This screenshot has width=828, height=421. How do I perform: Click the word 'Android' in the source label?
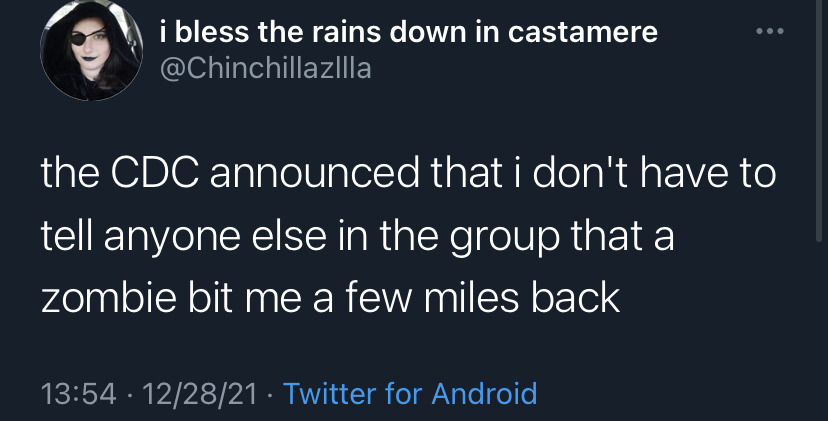click(484, 394)
